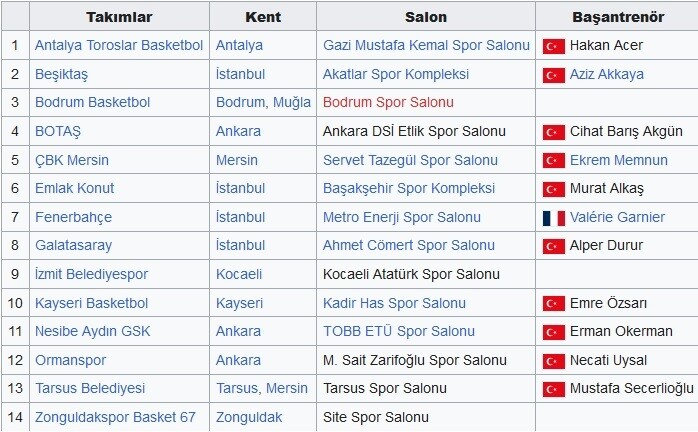Image resolution: width=698 pixels, height=432 pixels.
Task: Visit the Valérie Garnier coach page
Action: click(617, 217)
